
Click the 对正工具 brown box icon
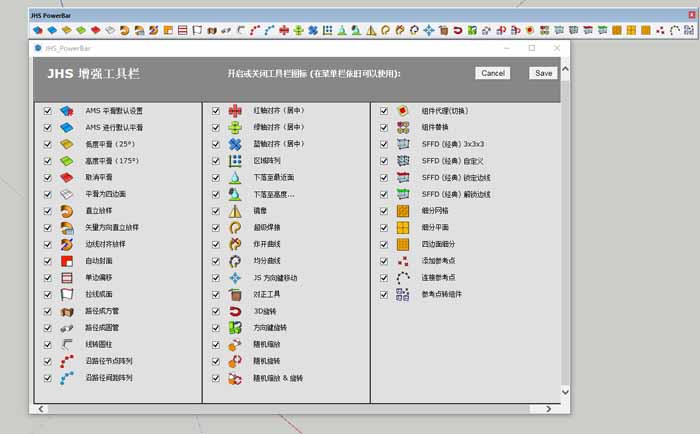235,295
